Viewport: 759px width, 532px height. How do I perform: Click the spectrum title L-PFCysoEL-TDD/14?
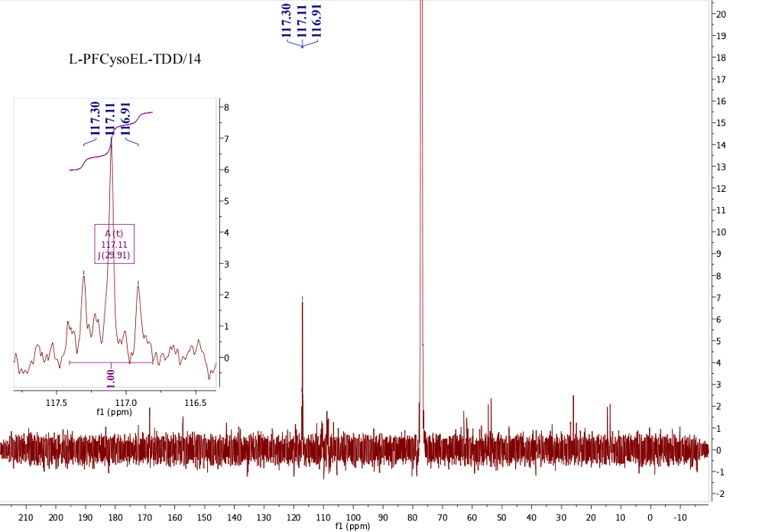click(x=135, y=59)
